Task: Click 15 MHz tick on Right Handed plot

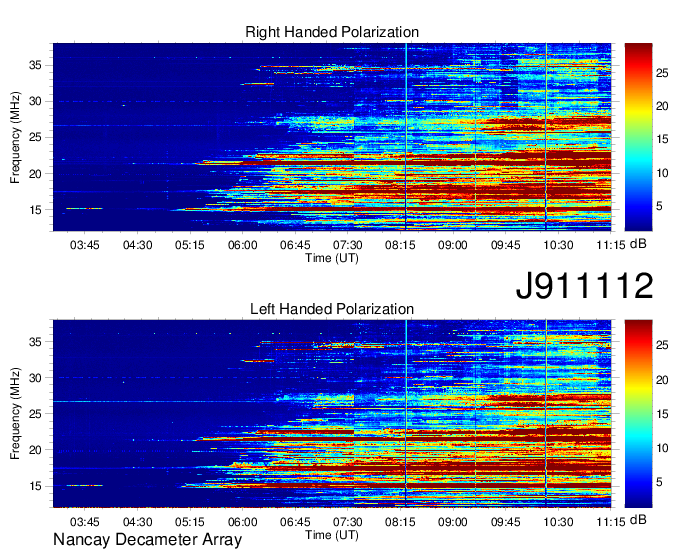Action: click(36, 210)
